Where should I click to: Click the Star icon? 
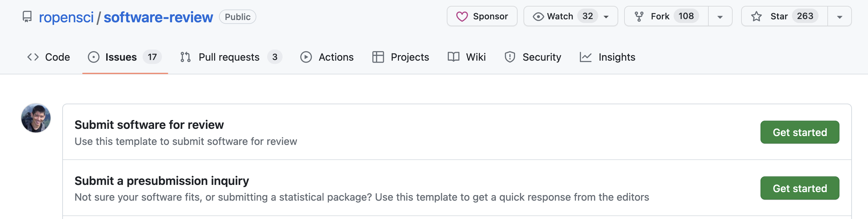click(x=757, y=16)
